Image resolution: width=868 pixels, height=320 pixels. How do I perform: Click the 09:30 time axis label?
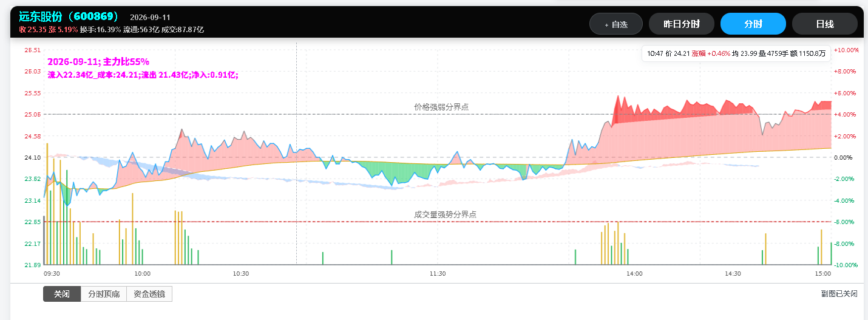pyautogui.click(x=52, y=274)
